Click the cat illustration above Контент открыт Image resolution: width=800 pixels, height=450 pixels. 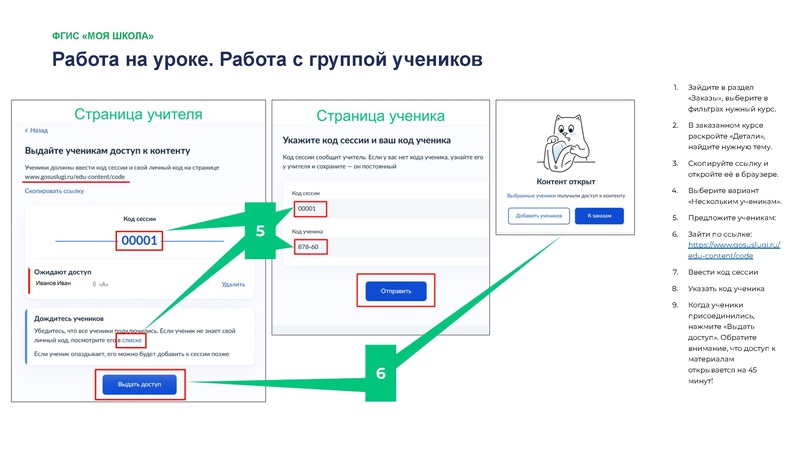pyautogui.click(x=565, y=143)
